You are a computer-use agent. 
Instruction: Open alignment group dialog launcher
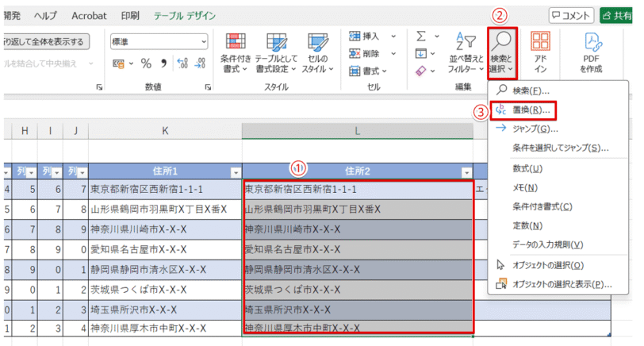tap(99, 87)
